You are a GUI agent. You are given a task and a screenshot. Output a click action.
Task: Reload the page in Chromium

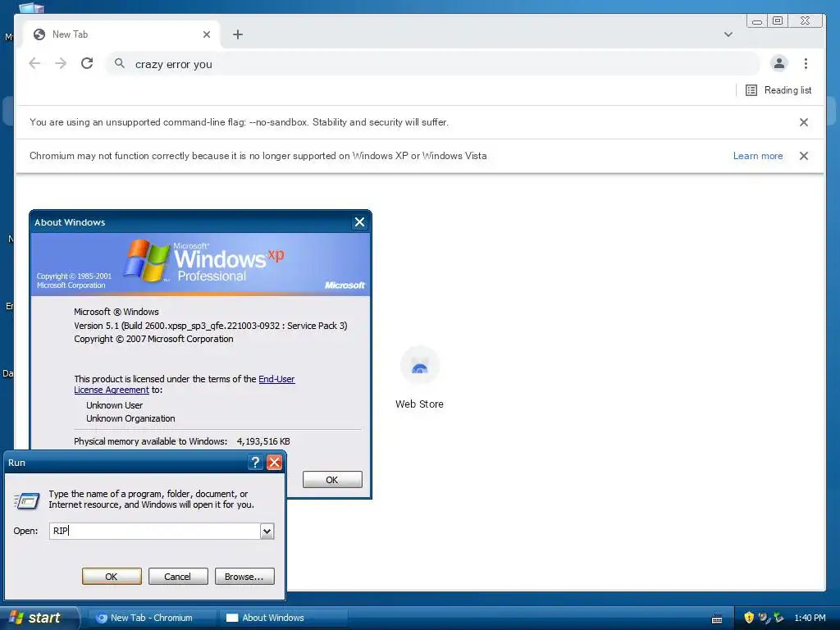click(x=87, y=64)
